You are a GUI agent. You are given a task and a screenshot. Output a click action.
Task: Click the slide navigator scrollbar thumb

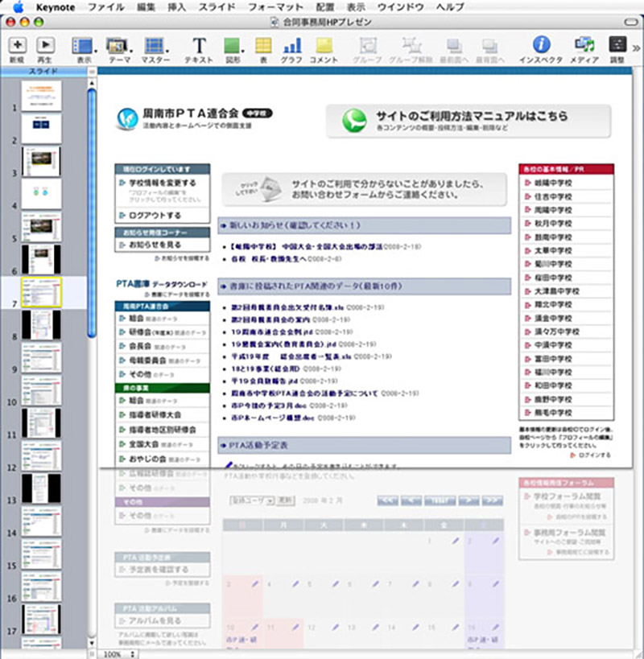coord(92,212)
